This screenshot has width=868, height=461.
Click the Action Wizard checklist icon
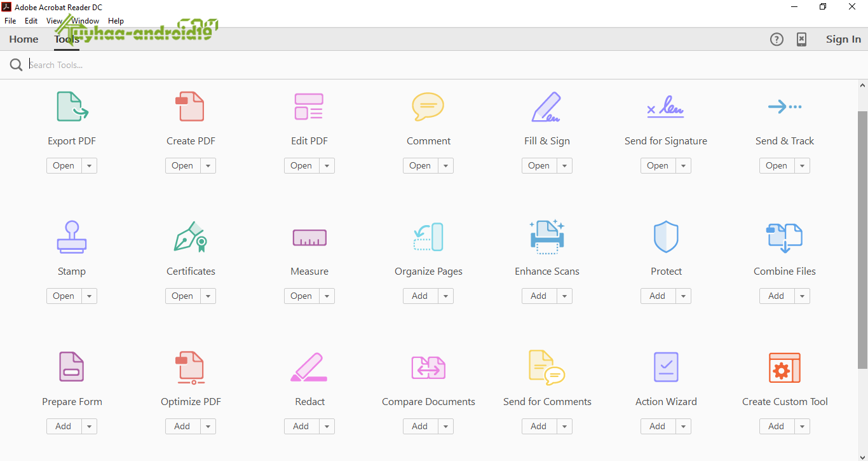point(666,367)
